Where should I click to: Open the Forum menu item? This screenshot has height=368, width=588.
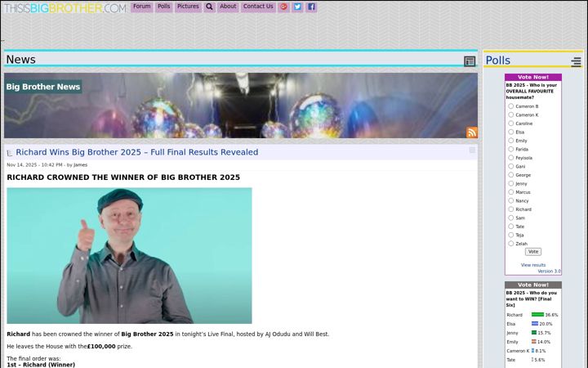click(x=142, y=7)
